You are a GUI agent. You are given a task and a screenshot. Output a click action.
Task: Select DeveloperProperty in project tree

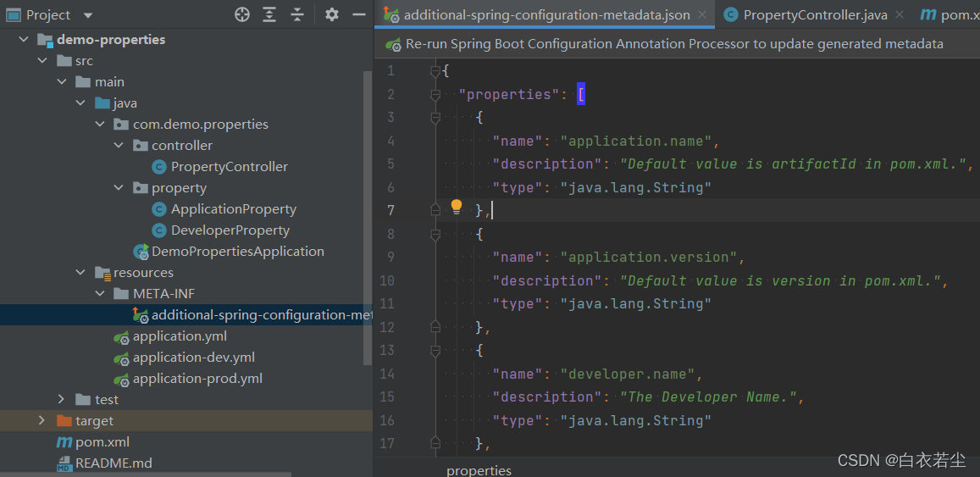[230, 230]
